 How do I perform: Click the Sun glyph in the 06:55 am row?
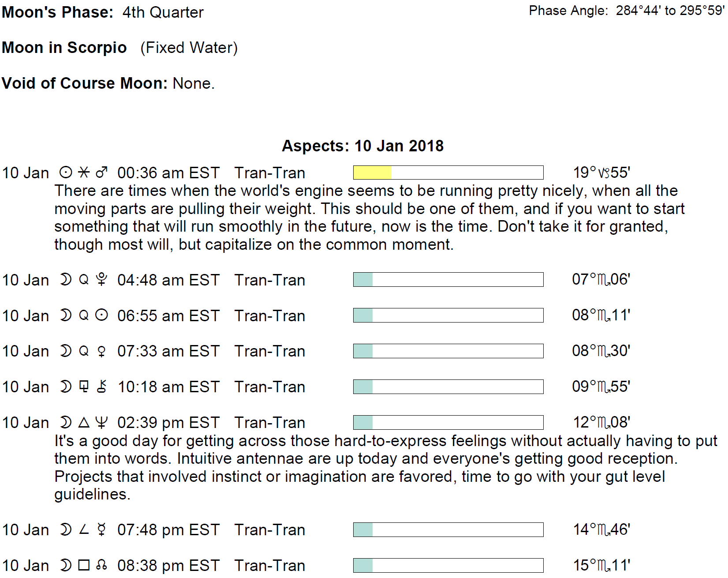102,315
